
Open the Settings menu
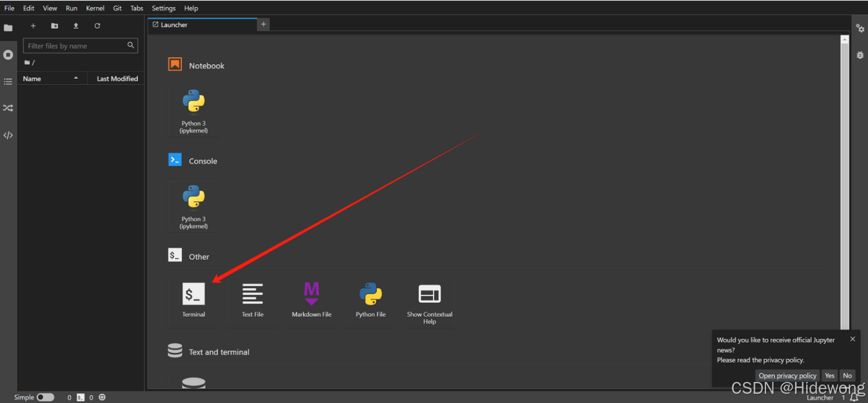[164, 8]
